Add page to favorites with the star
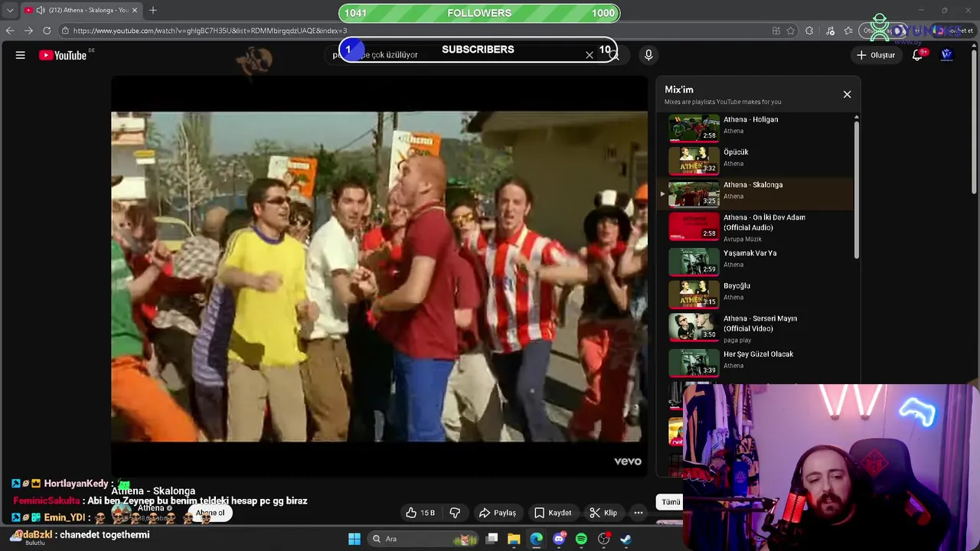Viewport: 980px width, 551px height. pos(791,31)
